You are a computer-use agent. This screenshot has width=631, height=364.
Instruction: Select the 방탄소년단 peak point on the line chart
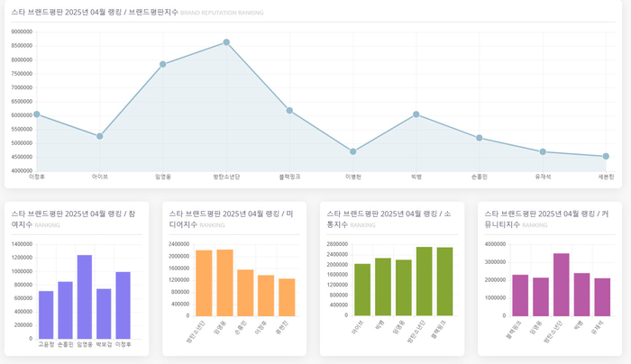click(226, 42)
